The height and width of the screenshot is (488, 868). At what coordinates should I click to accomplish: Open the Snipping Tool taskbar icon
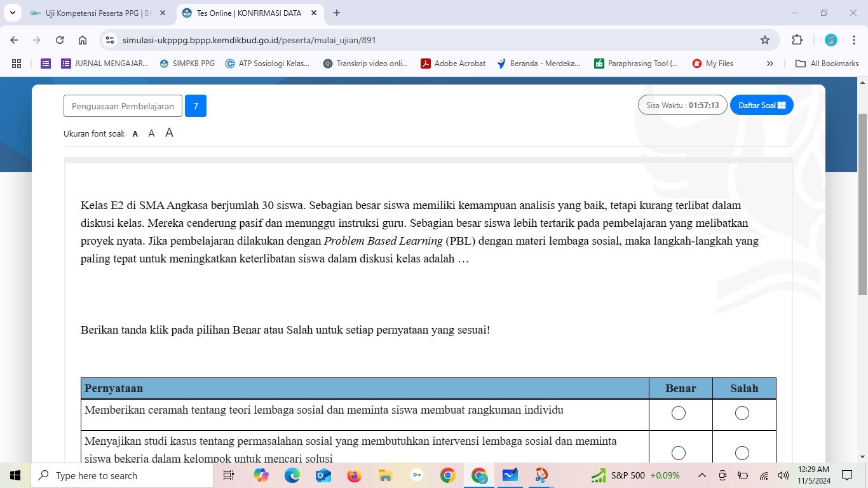[x=541, y=475]
